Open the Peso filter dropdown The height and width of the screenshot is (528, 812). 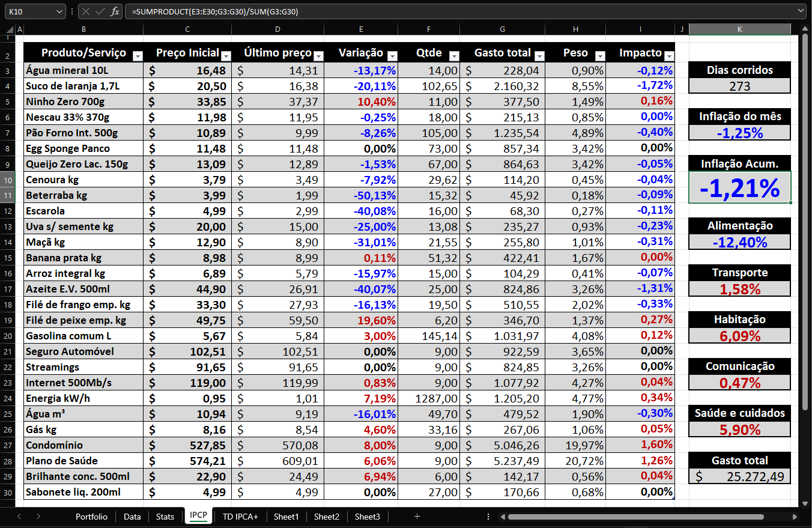pos(599,56)
